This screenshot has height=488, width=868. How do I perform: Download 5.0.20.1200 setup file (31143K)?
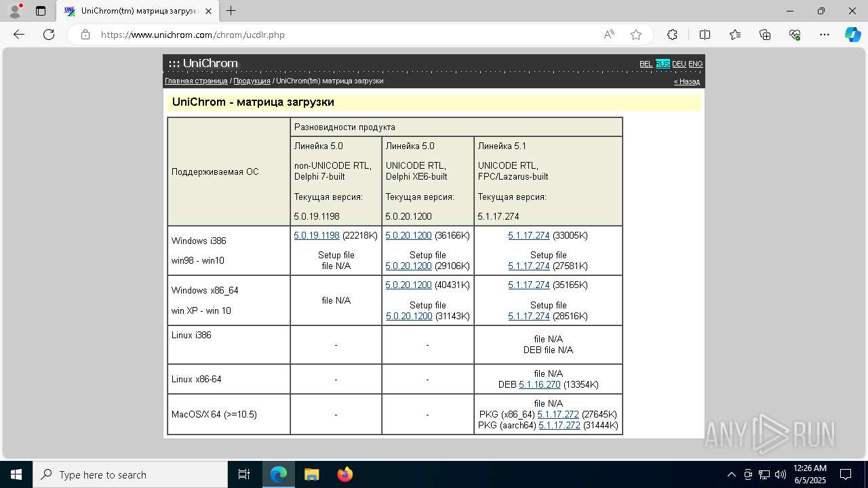pos(409,316)
